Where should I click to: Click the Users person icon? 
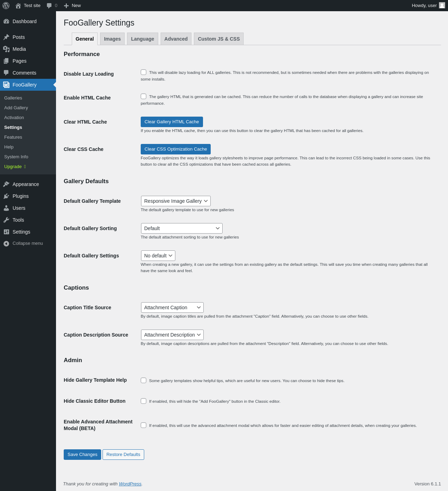tap(6, 208)
